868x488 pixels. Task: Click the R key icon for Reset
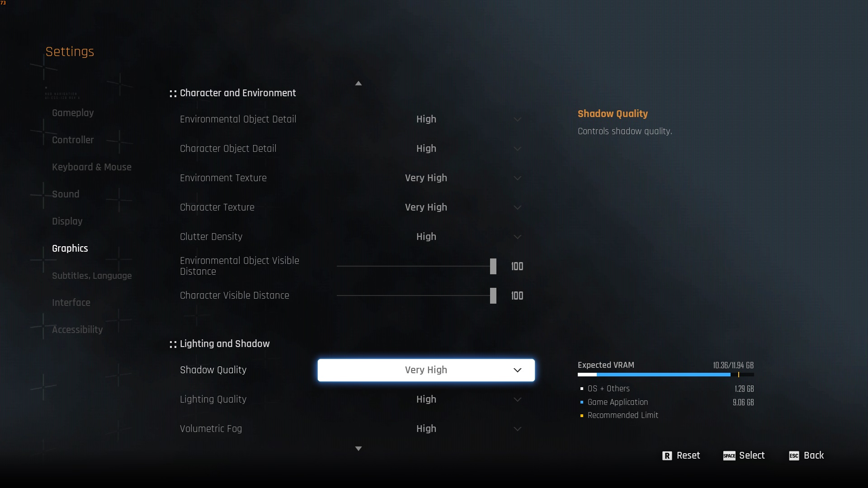pos(667,456)
